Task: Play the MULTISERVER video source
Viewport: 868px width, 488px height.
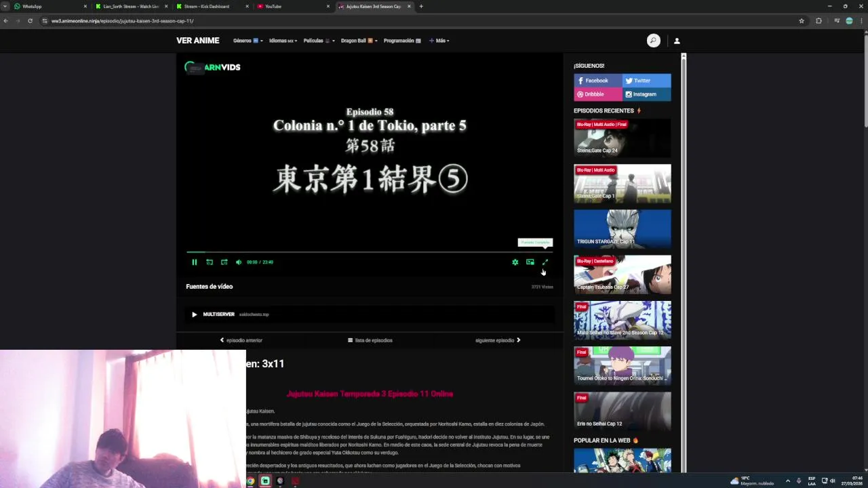Action: point(370,314)
